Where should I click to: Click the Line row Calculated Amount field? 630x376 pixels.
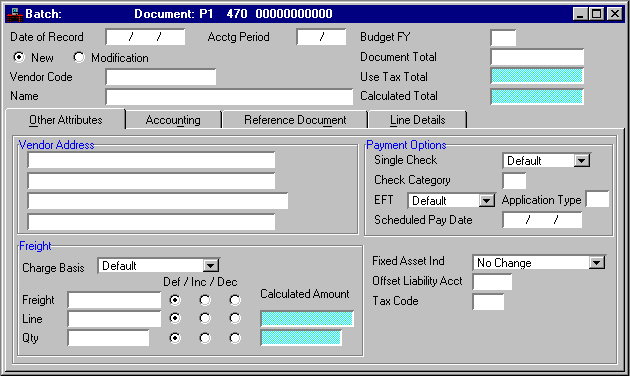click(307, 319)
